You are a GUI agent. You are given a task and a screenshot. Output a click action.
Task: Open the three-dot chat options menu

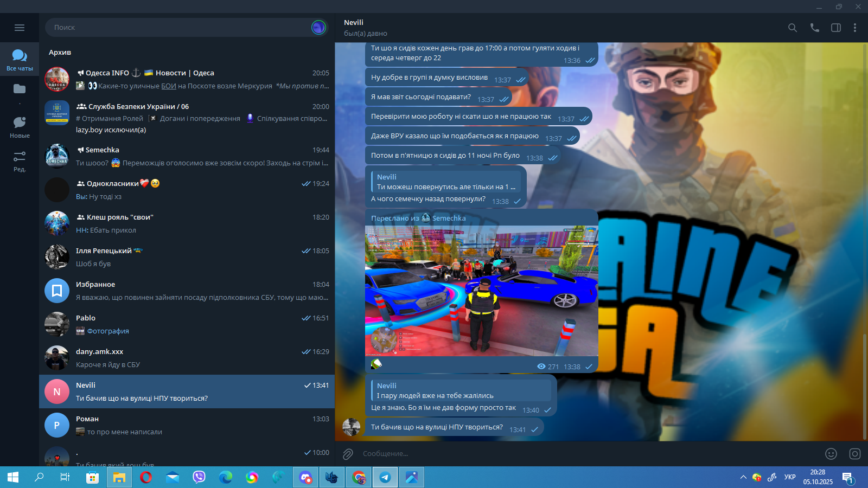pos(855,28)
